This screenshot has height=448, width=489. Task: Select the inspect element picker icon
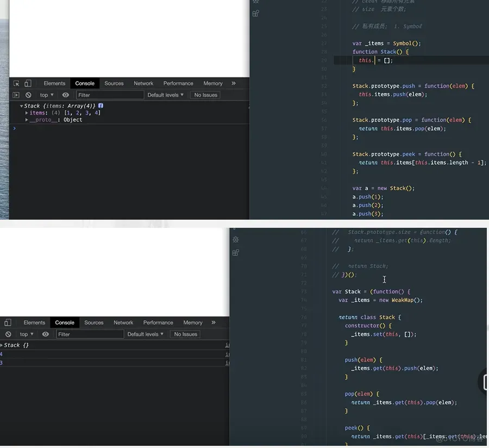(x=16, y=83)
